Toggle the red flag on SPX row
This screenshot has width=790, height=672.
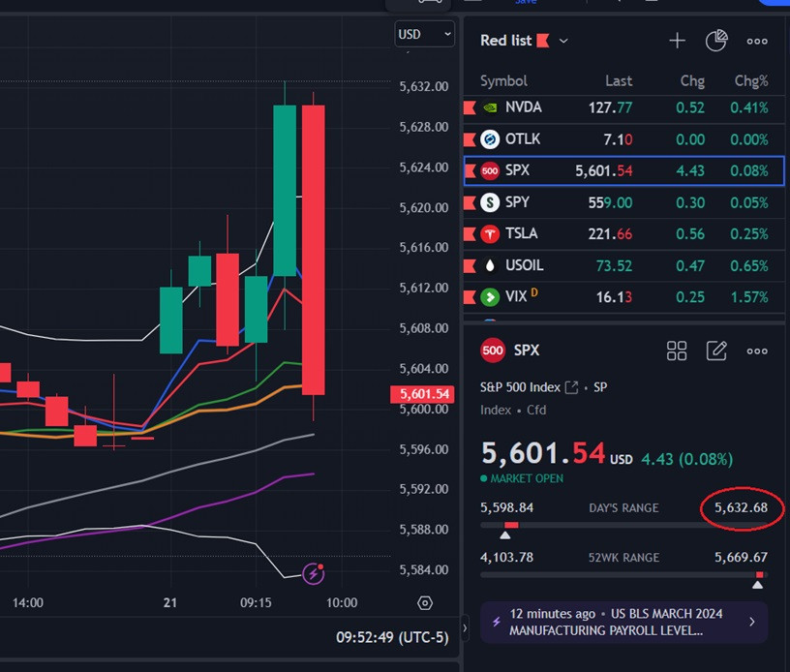[x=471, y=171]
